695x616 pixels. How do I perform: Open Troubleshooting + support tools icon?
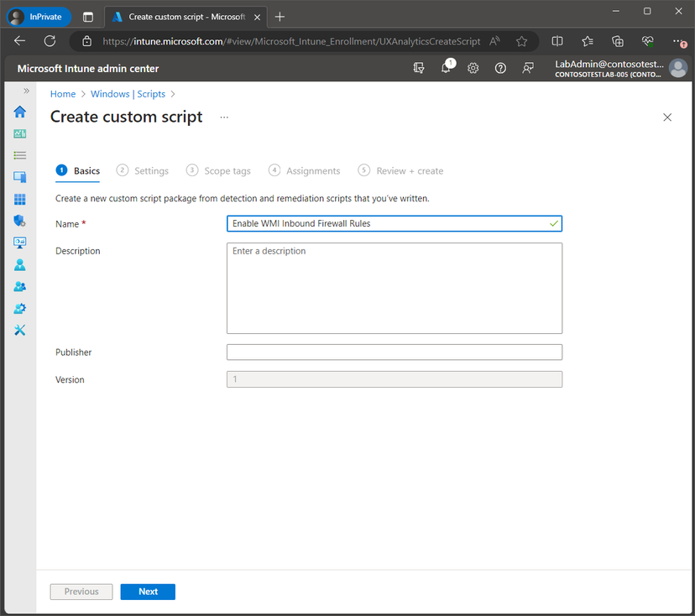(19, 330)
